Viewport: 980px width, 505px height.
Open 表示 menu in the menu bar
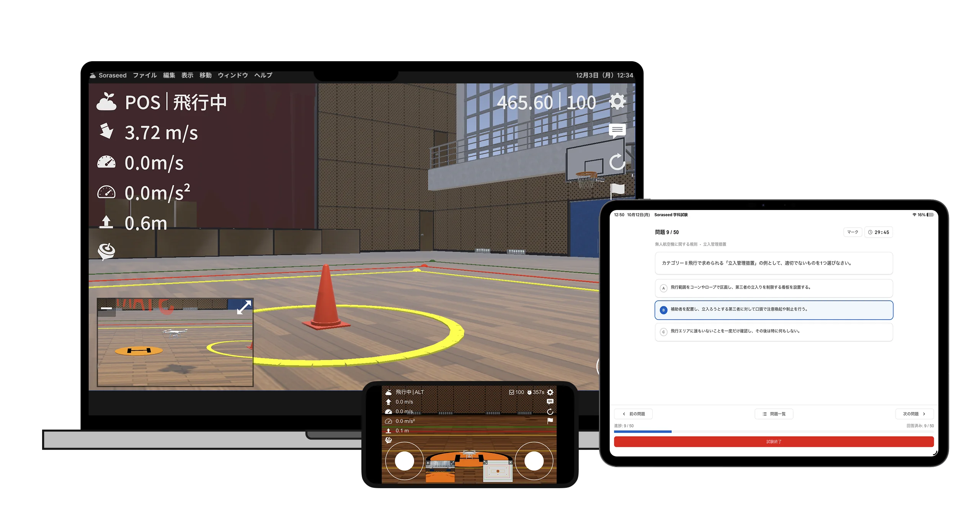187,75
